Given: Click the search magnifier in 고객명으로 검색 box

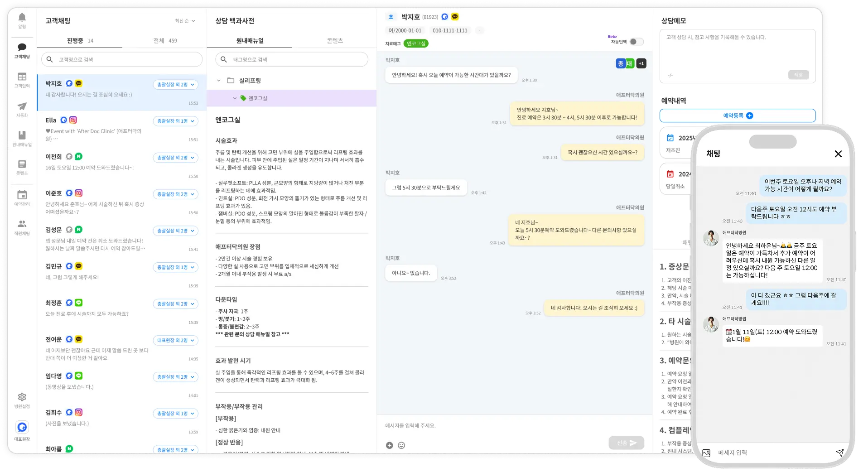Looking at the screenshot, I should pos(50,59).
